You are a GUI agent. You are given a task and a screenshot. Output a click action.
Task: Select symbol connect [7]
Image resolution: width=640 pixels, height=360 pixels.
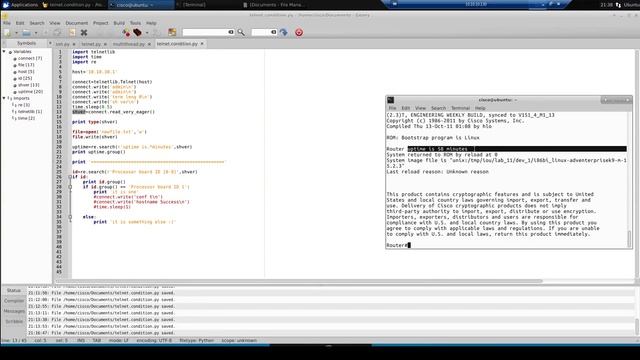click(29, 58)
